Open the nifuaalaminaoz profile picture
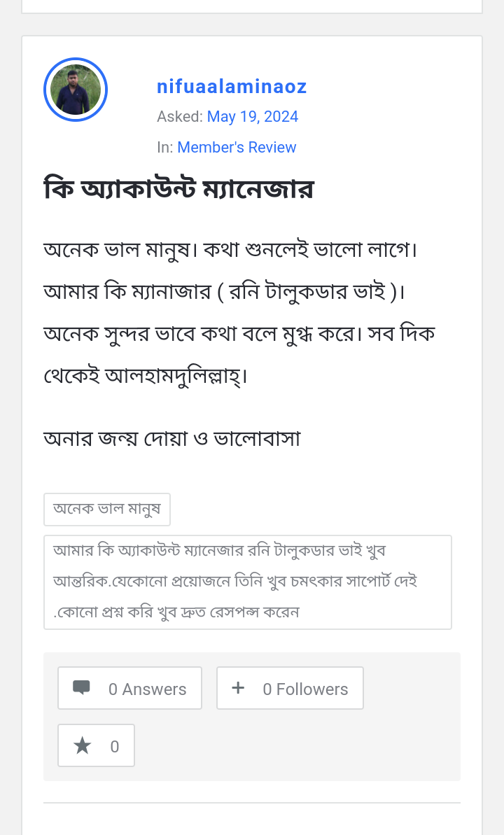The height and width of the screenshot is (835, 504). [x=76, y=90]
